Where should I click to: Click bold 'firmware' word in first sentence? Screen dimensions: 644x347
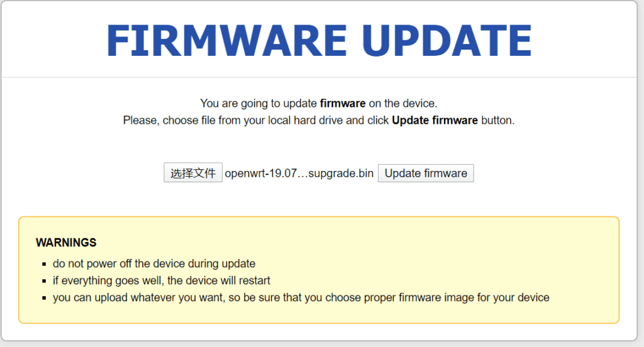click(x=343, y=103)
